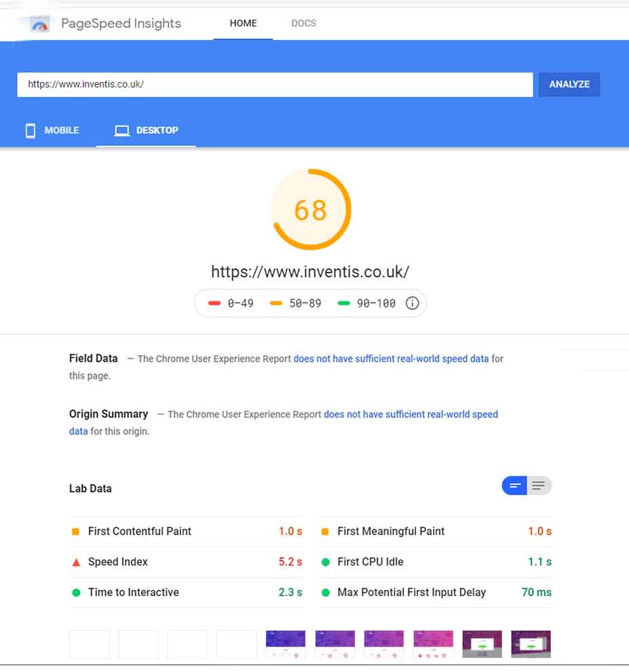Click the mobile phone icon

[x=31, y=130]
